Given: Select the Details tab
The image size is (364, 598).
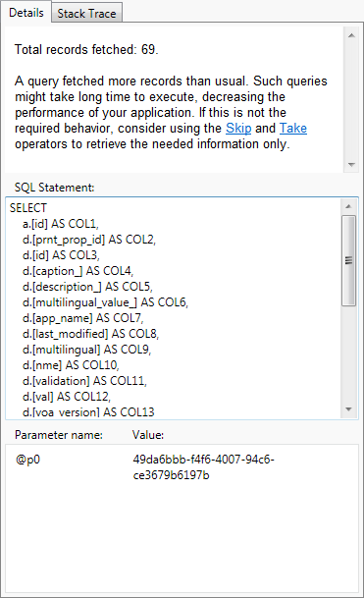Looking at the screenshot, I should 26,12.
